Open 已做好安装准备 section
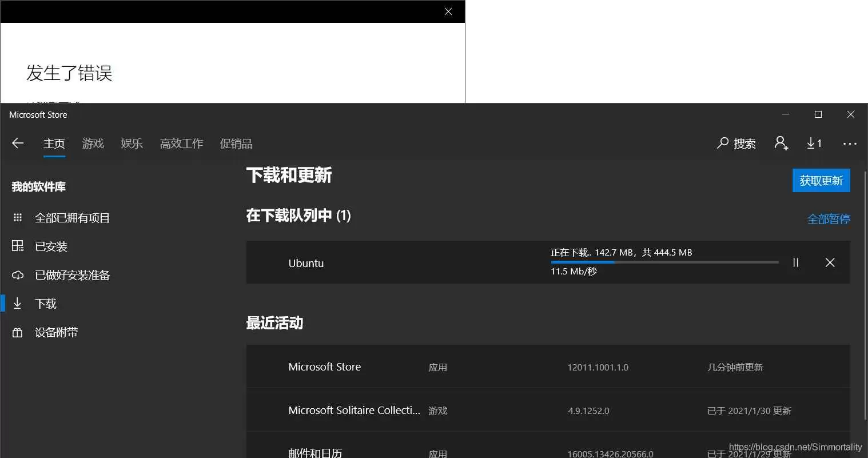 73,274
